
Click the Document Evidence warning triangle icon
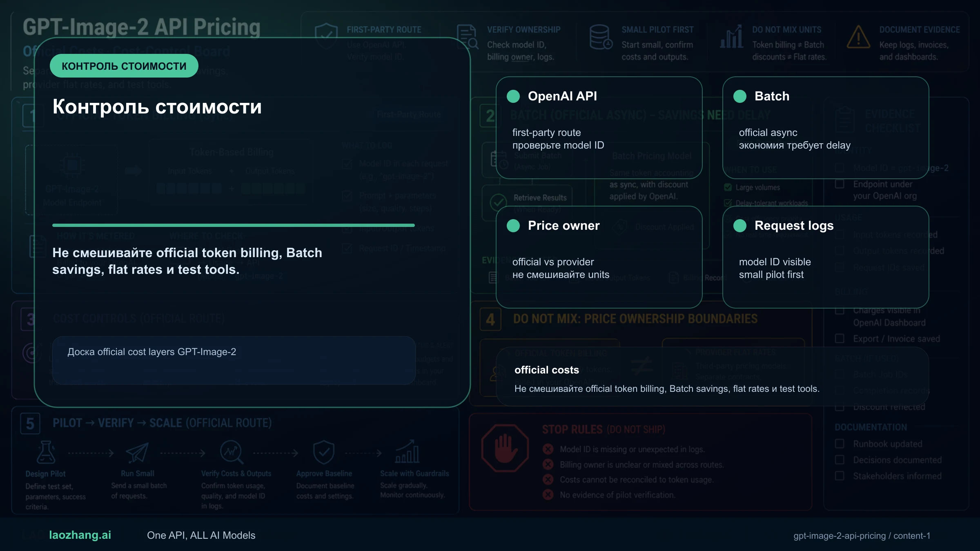point(859,37)
